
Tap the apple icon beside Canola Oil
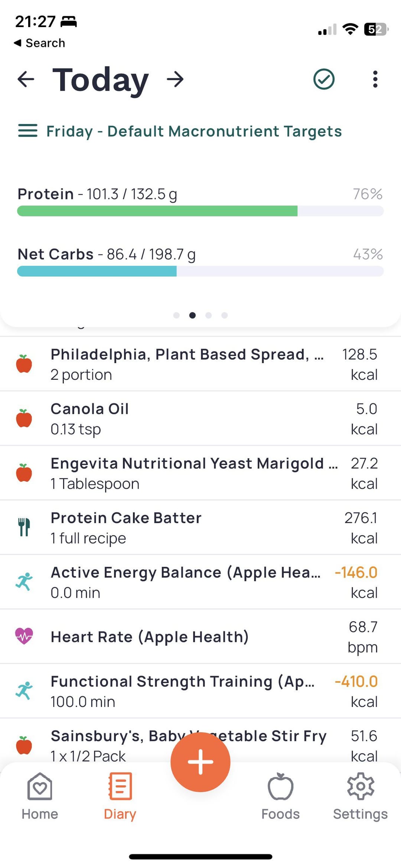24,418
